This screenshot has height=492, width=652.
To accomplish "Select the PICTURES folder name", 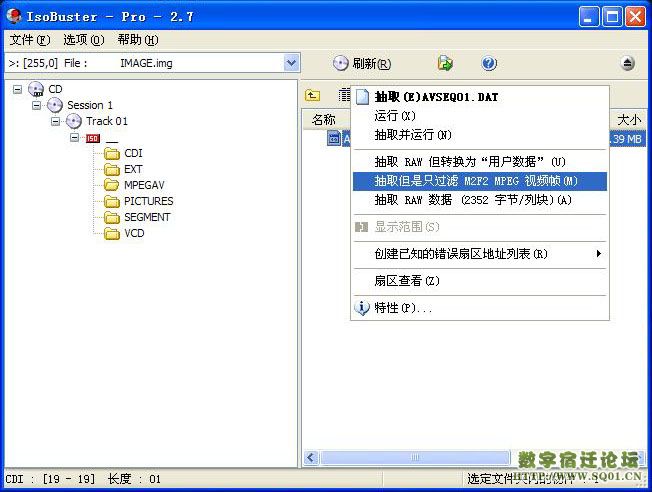I will 148,201.
